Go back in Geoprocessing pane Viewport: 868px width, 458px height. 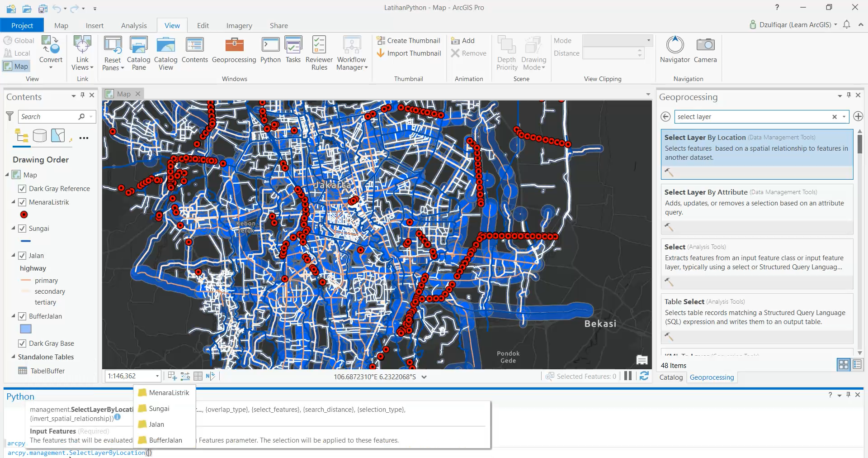(665, 117)
